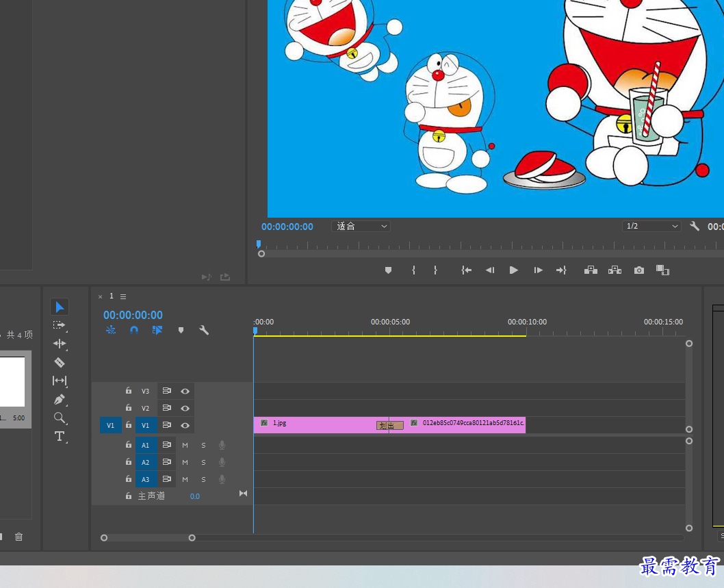
Task: Toggle sync lock on A2 track
Action: click(167, 462)
